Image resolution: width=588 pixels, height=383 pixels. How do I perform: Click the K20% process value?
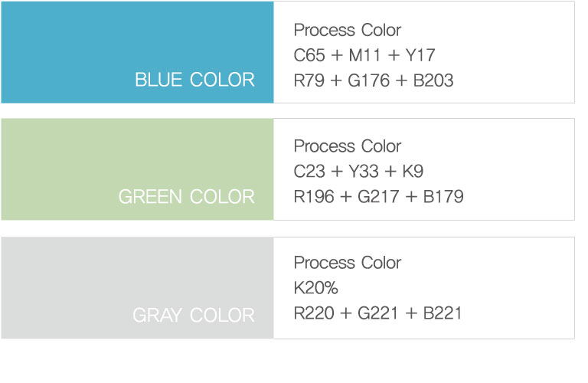tap(316, 288)
